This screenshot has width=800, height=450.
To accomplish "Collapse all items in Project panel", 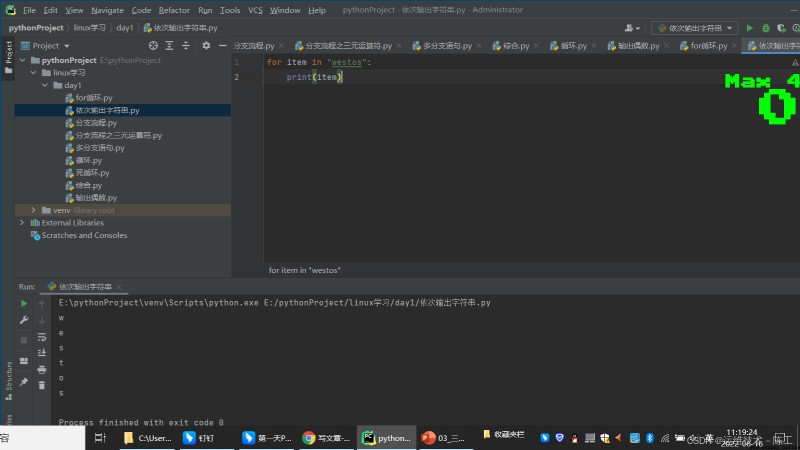I will point(186,46).
